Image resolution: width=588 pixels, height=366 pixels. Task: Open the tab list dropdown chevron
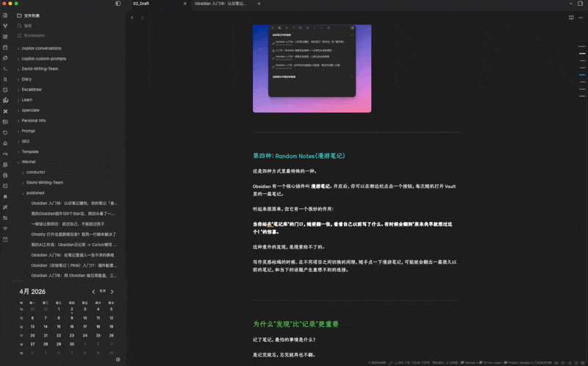571,4
